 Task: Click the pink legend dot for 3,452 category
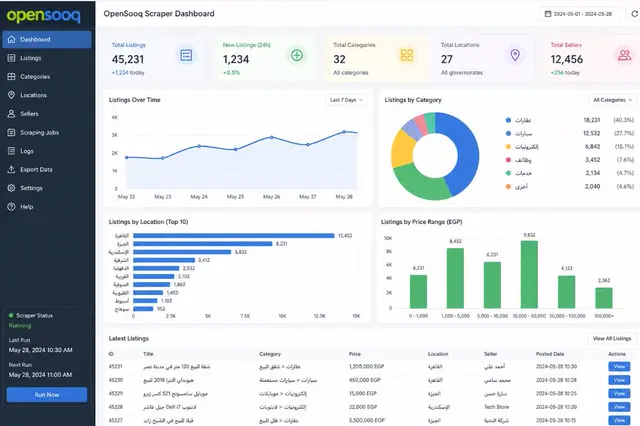[508, 160]
